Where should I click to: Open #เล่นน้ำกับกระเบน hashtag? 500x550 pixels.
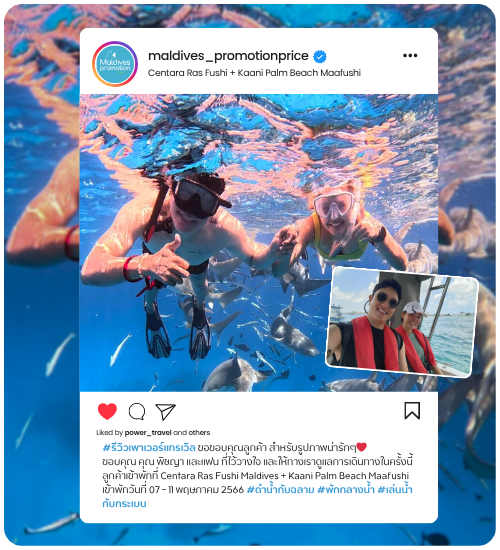(395, 489)
